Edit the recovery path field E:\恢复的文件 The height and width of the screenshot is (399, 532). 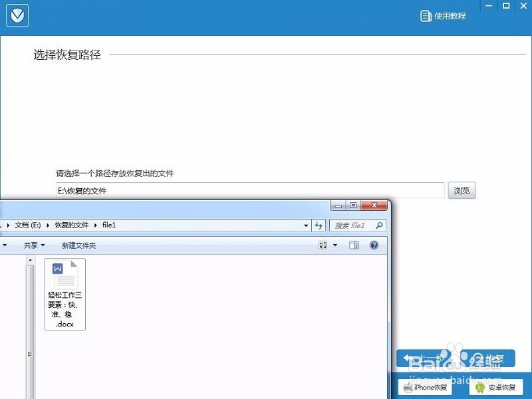click(250, 191)
